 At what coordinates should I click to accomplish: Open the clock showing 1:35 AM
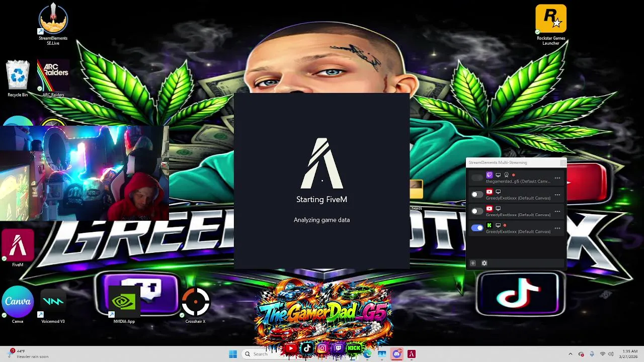(629, 354)
